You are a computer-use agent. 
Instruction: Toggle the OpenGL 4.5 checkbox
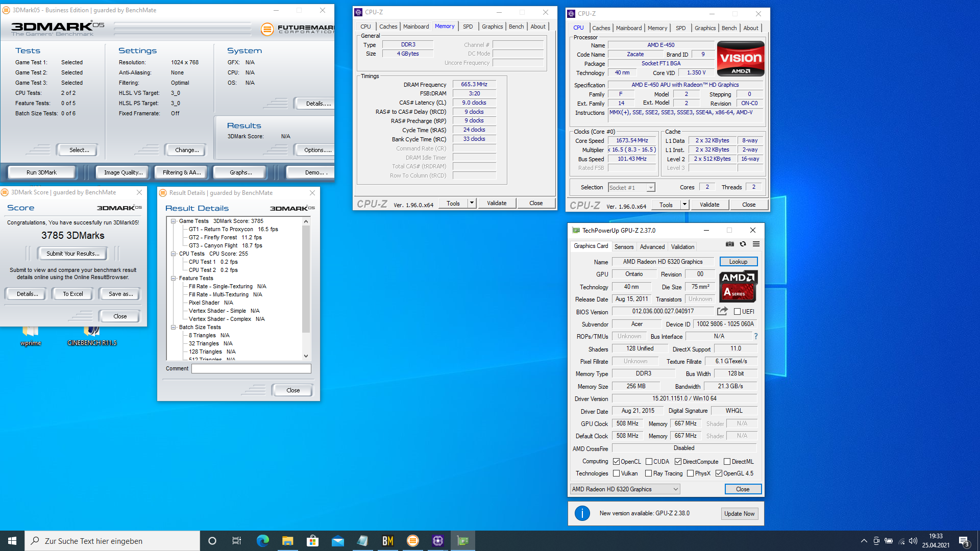[719, 473]
